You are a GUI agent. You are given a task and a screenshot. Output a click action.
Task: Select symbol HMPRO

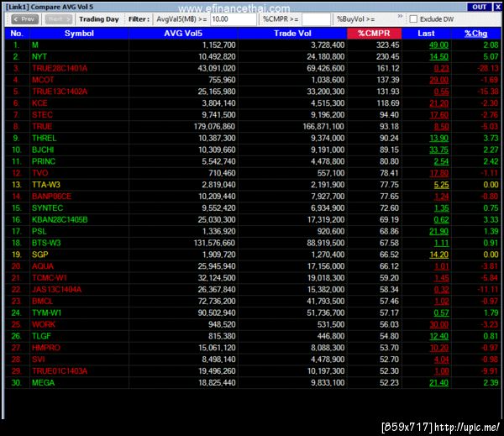[x=46, y=348]
